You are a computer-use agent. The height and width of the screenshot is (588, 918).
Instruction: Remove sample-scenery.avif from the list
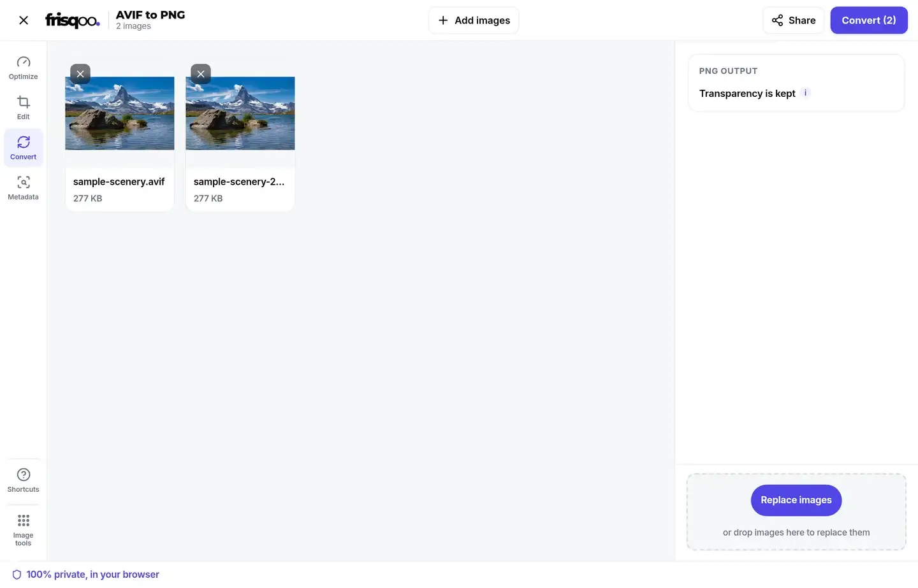(80, 74)
